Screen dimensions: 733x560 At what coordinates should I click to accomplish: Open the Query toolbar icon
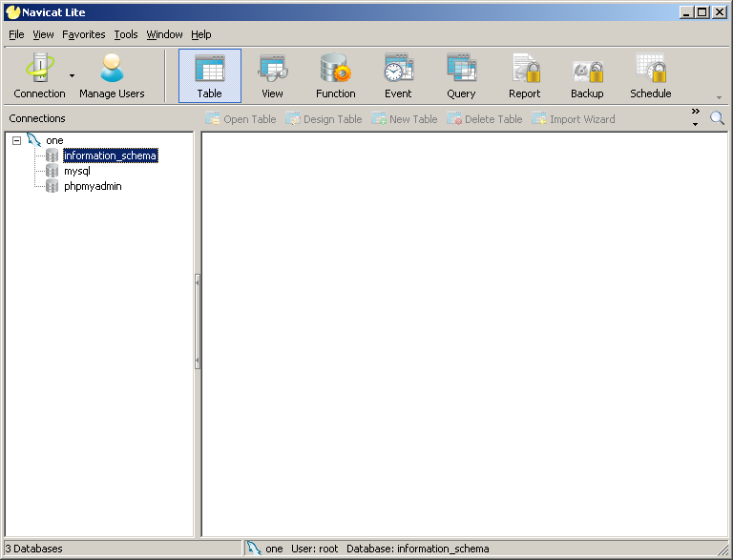(461, 75)
